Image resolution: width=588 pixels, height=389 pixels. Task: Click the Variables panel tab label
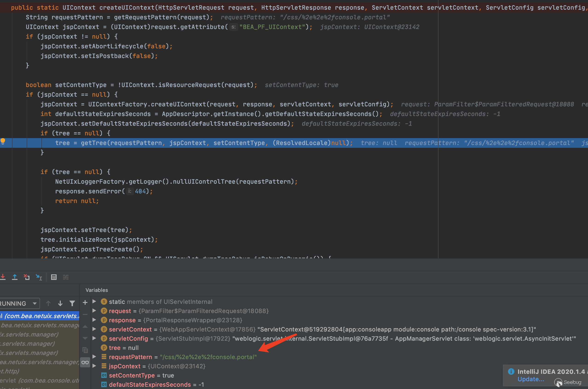pos(97,290)
